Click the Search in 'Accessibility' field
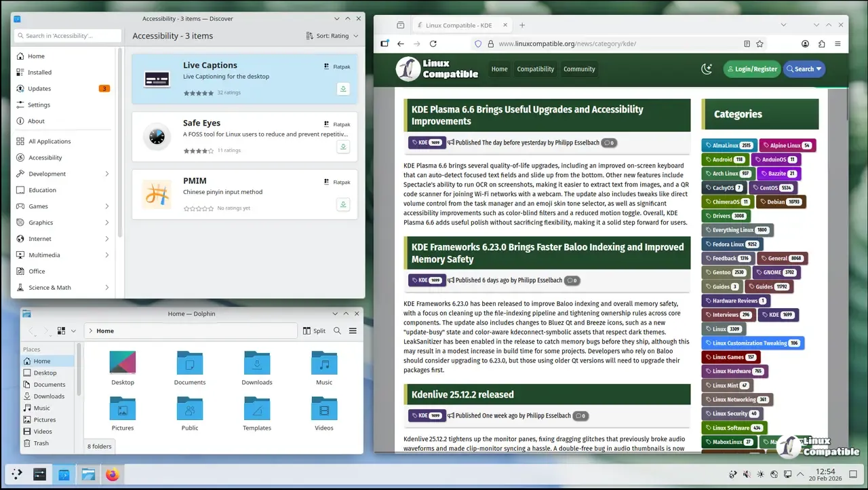 (x=68, y=36)
